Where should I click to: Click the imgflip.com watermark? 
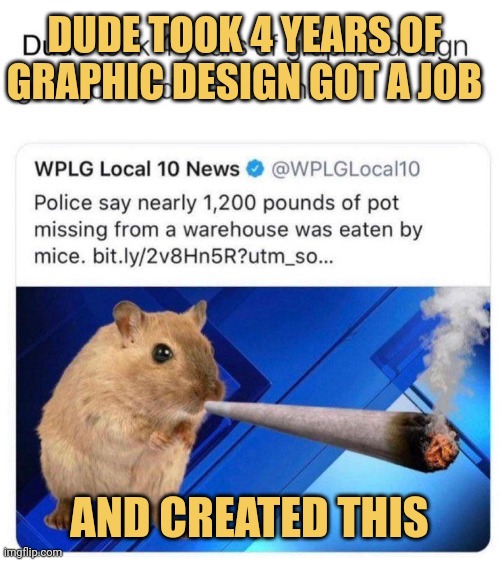32,552
